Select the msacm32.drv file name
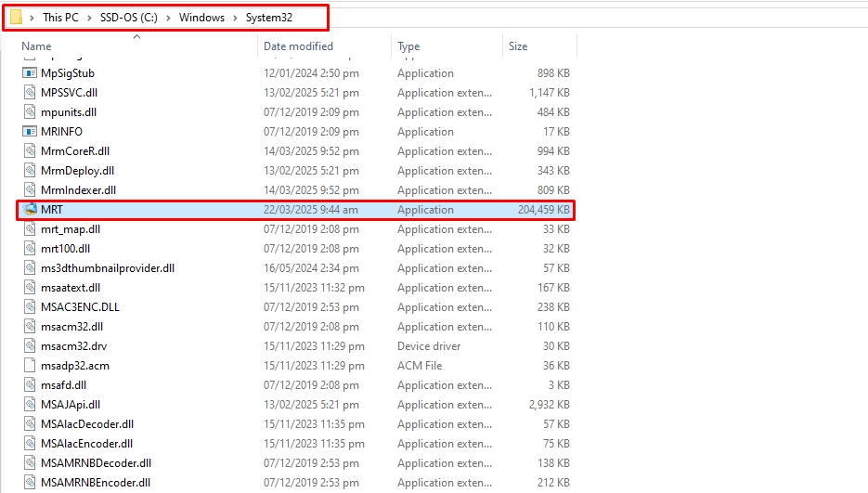 pos(73,346)
